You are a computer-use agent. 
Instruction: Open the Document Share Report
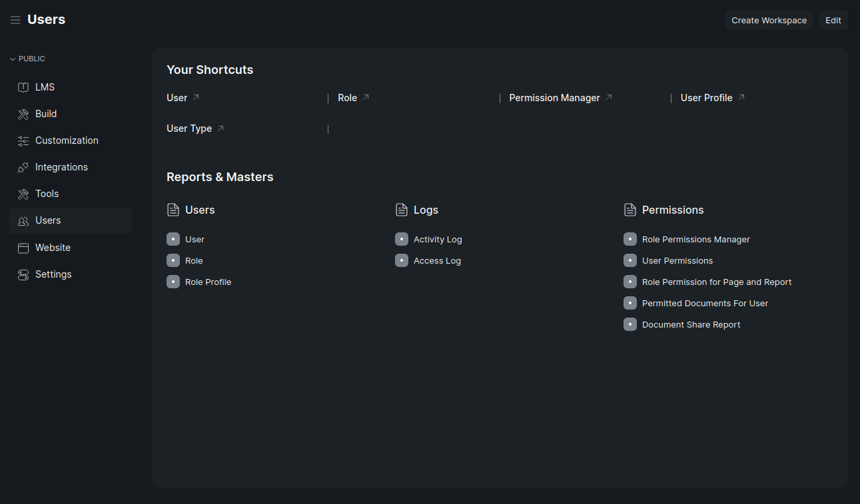tap(691, 324)
